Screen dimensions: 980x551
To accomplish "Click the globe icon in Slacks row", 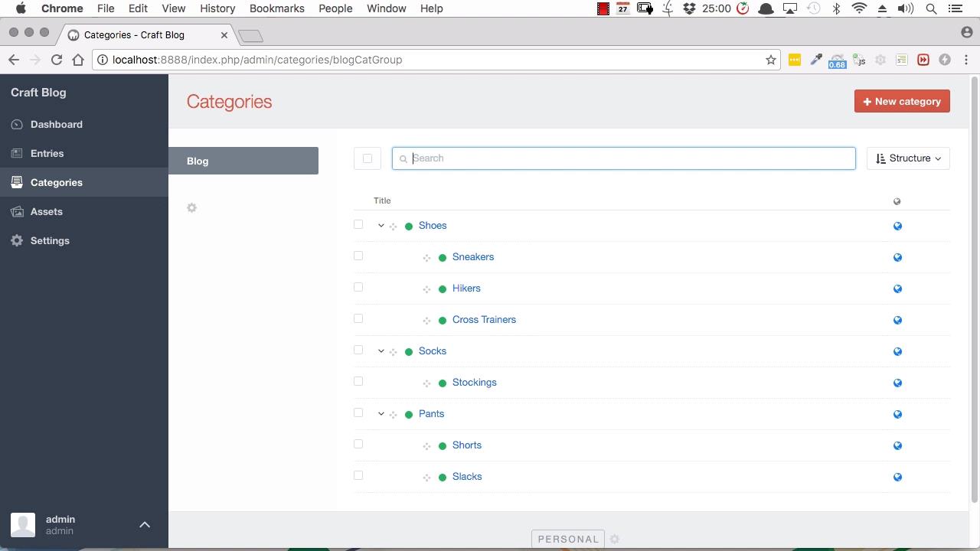I will [897, 477].
